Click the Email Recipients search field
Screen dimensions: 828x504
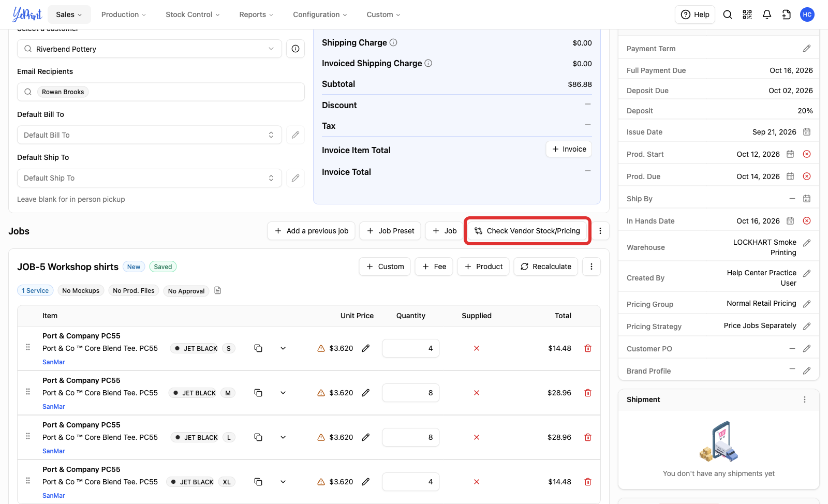pos(161,92)
